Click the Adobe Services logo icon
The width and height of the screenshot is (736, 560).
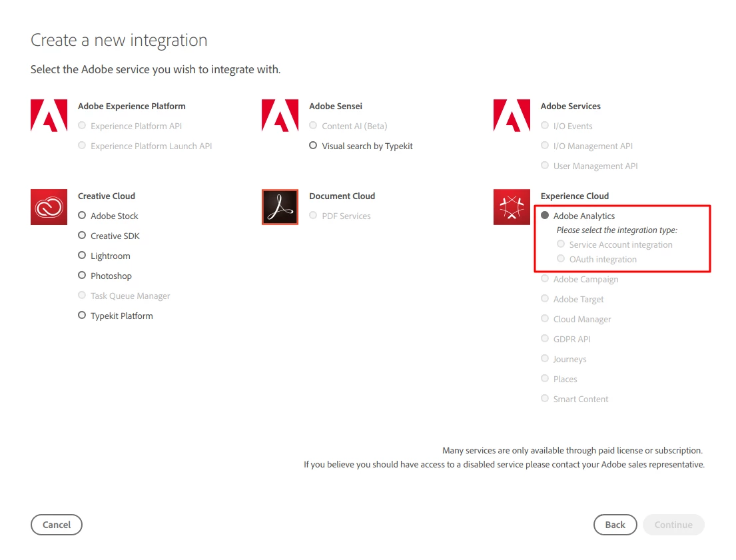pos(512,115)
